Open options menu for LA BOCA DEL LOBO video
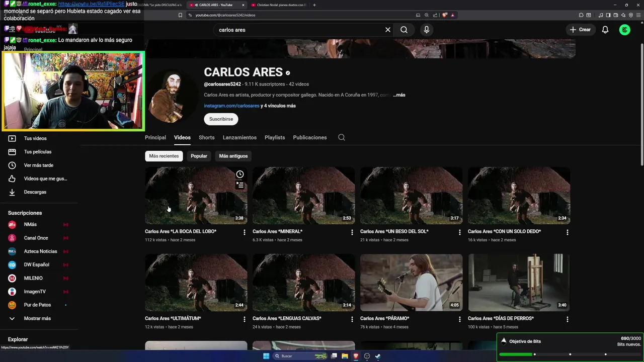Viewport: 644px width, 362px height. tap(245, 232)
